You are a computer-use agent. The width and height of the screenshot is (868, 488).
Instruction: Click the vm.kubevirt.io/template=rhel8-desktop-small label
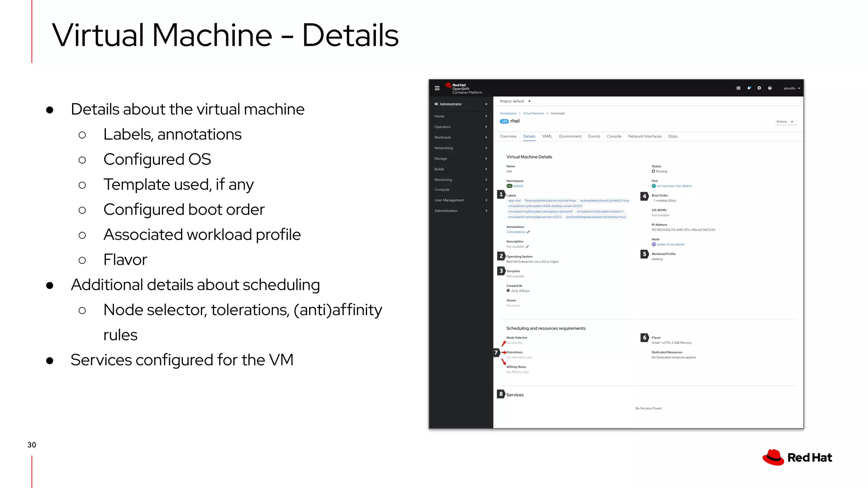tap(545, 206)
